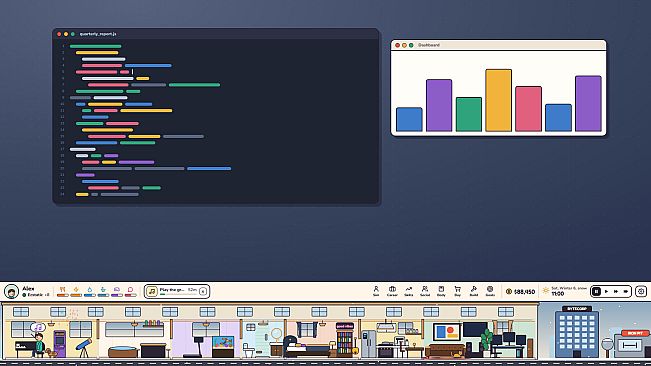Select the tallest yellow bar in Dashboard
This screenshot has width=651, height=366.
coord(499,100)
